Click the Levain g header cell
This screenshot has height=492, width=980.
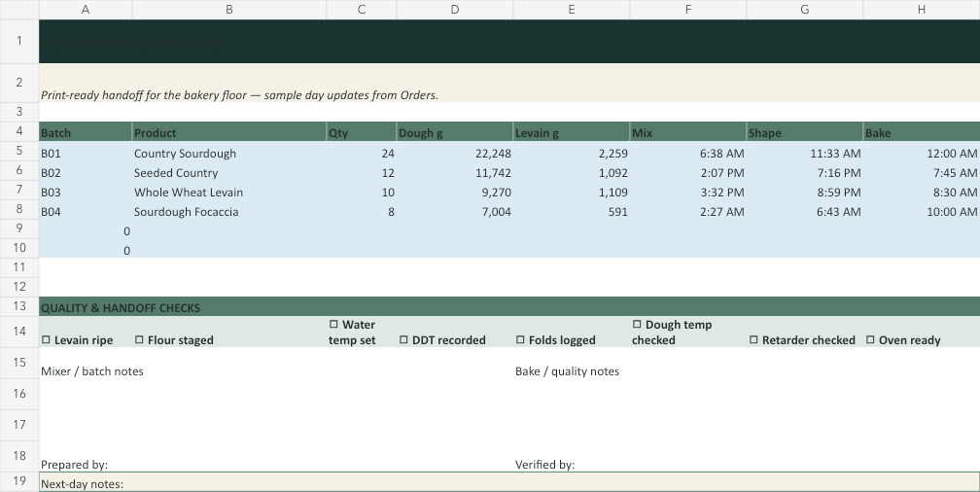tap(572, 131)
